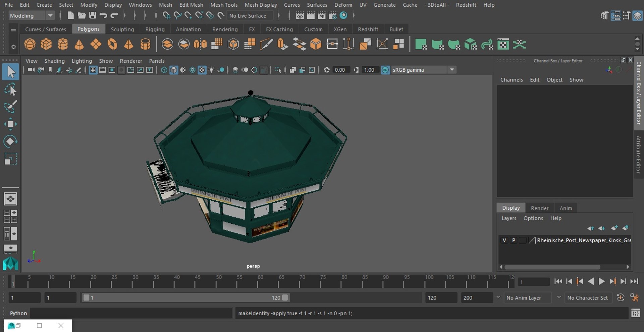644x332 pixels.
Task: Open the Script Editor icon
Action: click(x=635, y=313)
